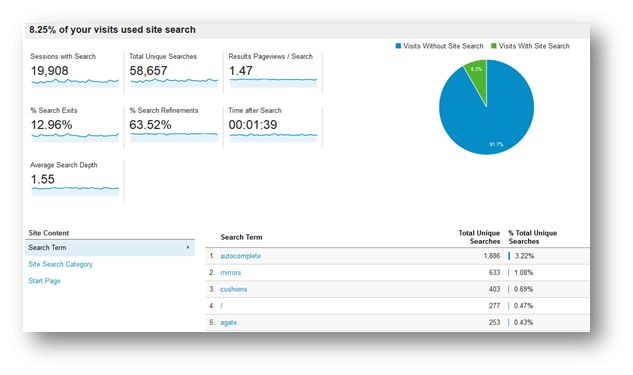Screen dimensions: 633x375
Task: Click the Total Unique Searches column header
Action: point(479,237)
